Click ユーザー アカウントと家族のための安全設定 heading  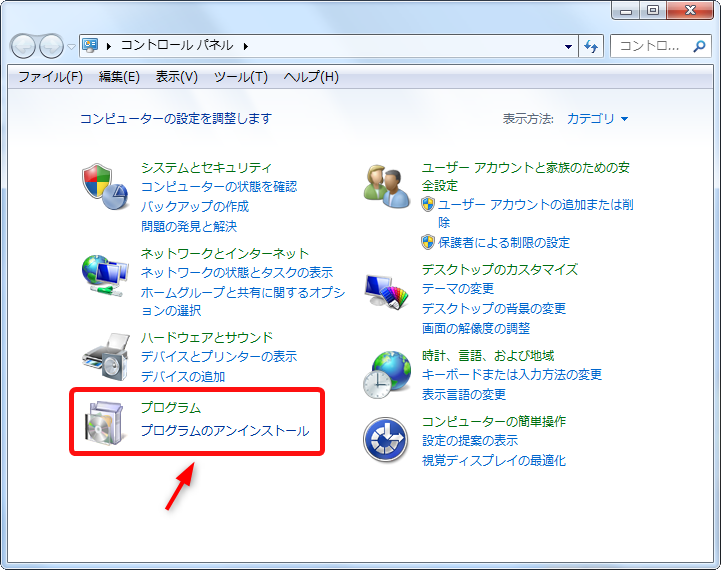(x=526, y=177)
